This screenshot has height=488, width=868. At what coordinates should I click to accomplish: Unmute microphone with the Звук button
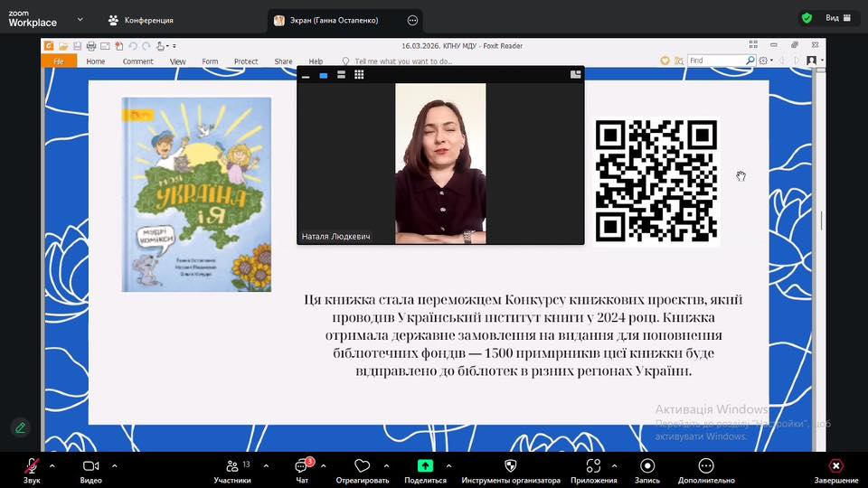[x=32, y=468]
